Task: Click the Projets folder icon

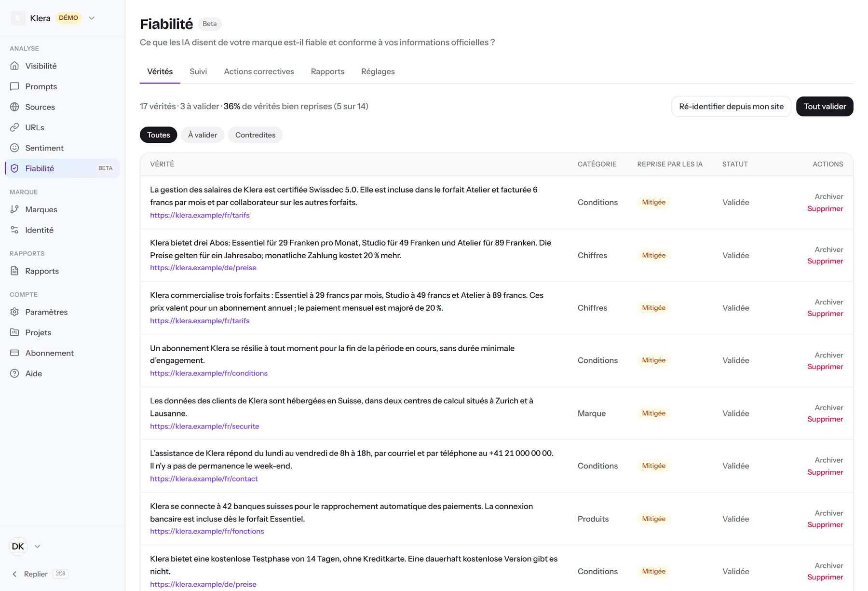Action: pyautogui.click(x=14, y=332)
